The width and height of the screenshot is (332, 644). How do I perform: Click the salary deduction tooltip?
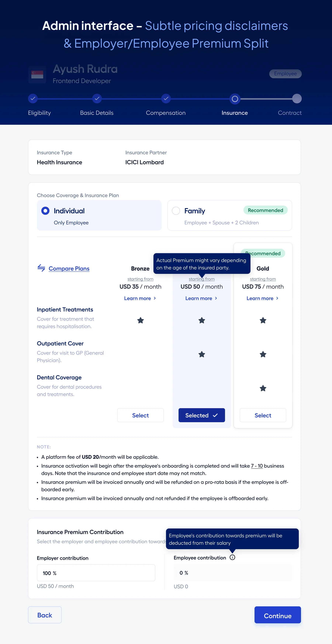[x=232, y=539]
